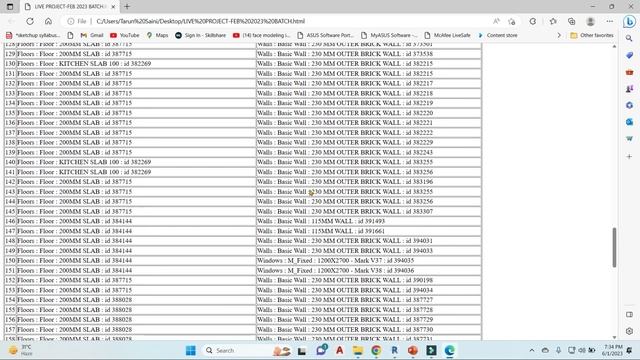Reload the page with the refresh icon

[30, 21]
